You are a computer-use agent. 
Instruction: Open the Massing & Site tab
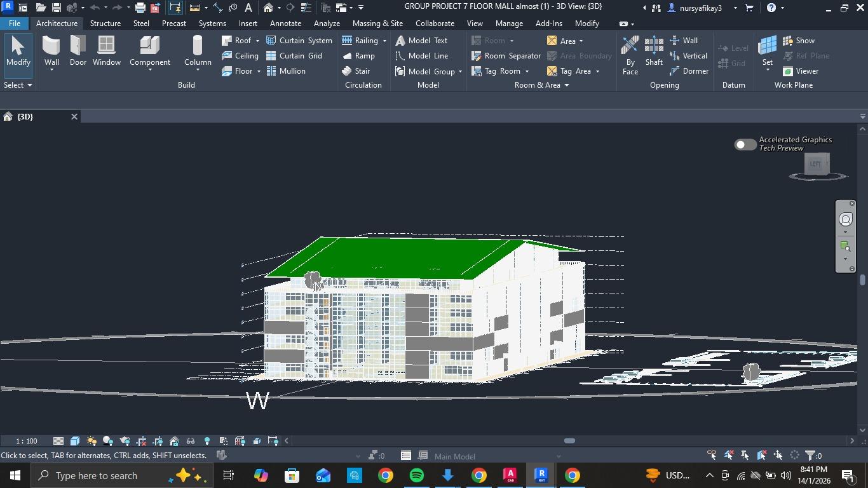(x=377, y=24)
